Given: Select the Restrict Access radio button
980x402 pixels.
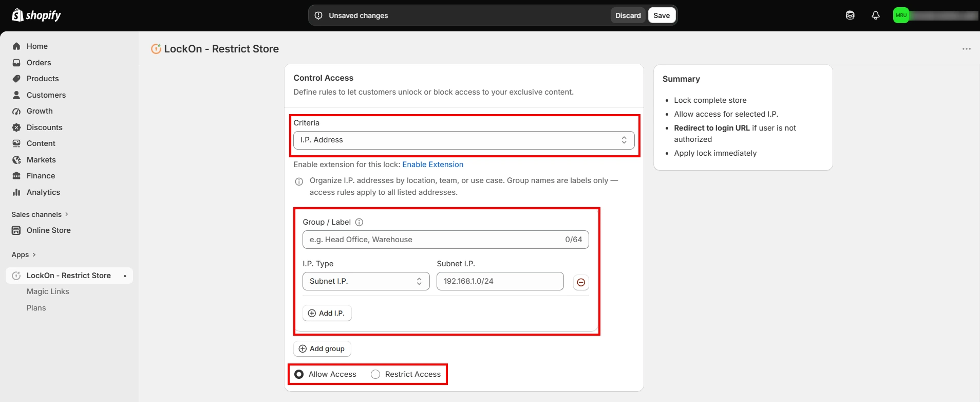Looking at the screenshot, I should pyautogui.click(x=375, y=374).
